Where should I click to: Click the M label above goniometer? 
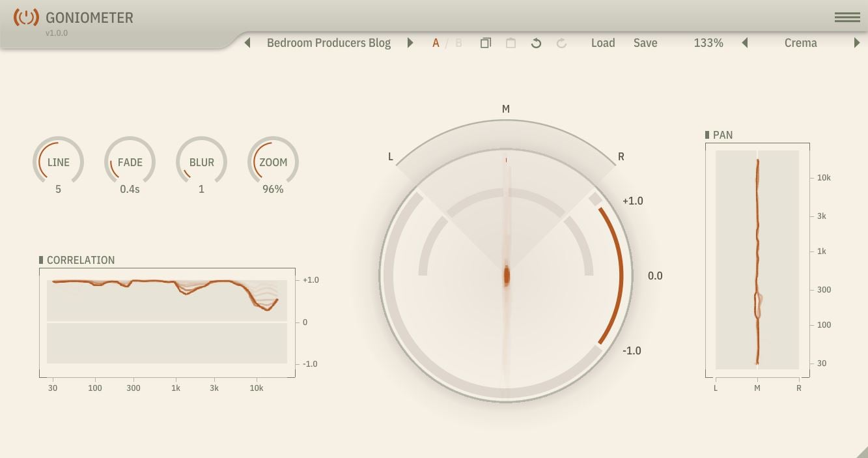pyautogui.click(x=506, y=109)
